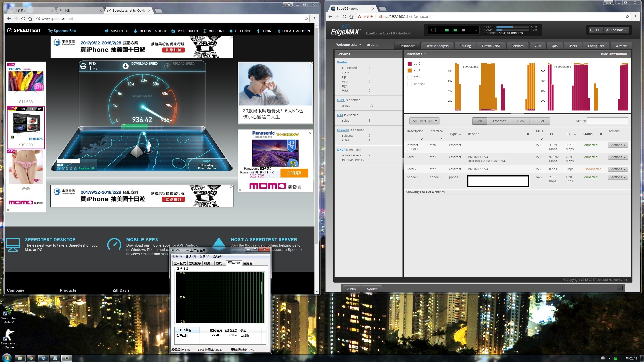Switch to Traffic Analysis tab
This screenshot has width=644, height=362.
click(x=437, y=46)
